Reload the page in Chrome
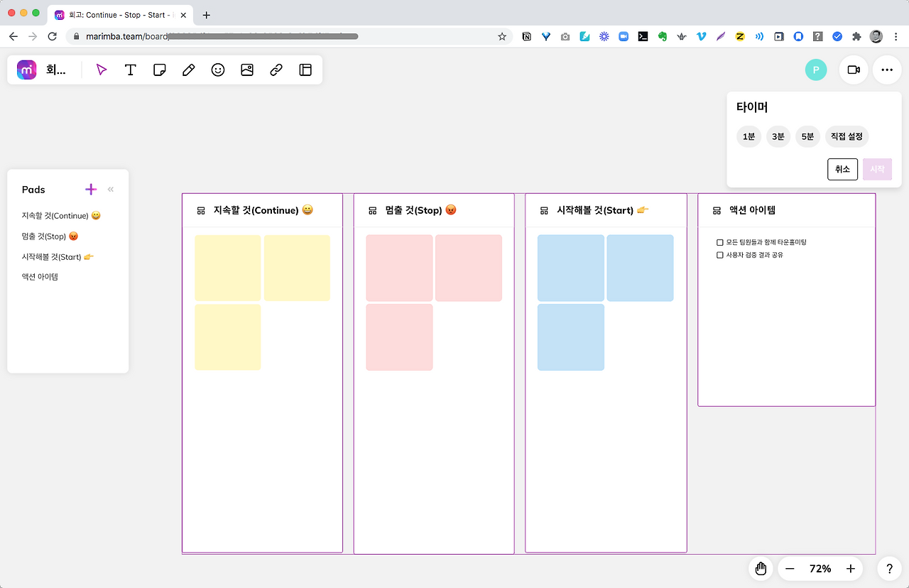Viewport: 909px width, 588px height. [52, 36]
